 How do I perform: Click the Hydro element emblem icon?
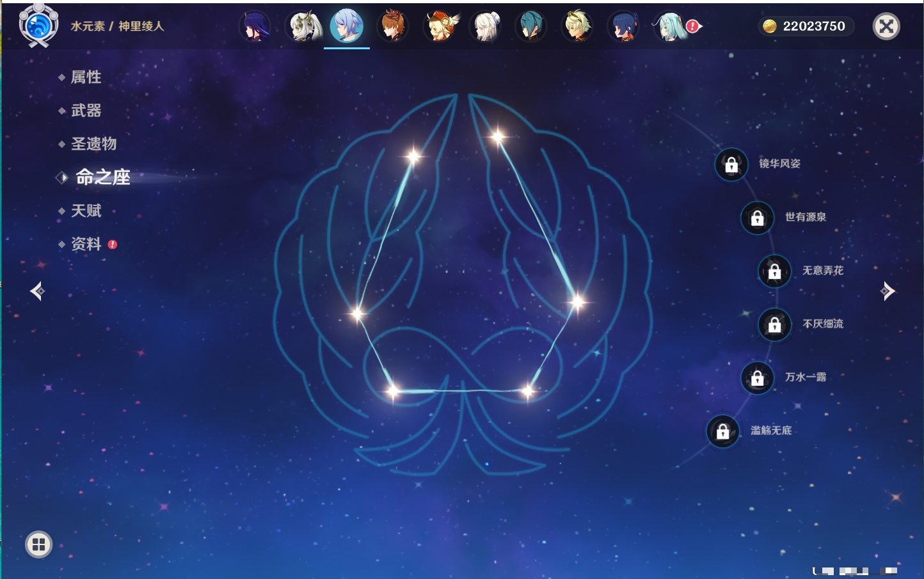pos(39,26)
